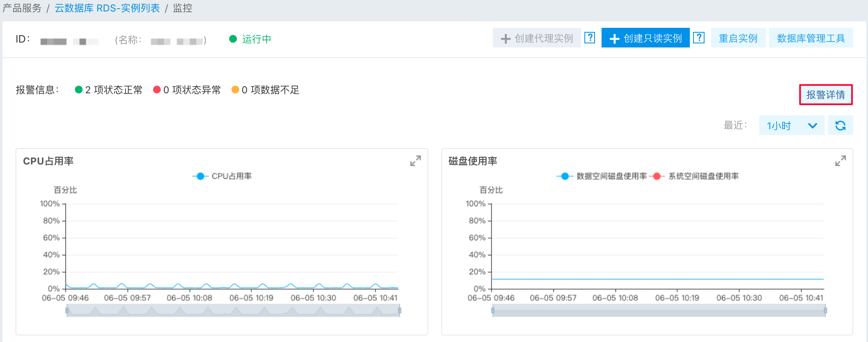Image resolution: width=868 pixels, height=342 pixels.
Task: Click the chevron arrow of the 最近 time selector
Action: coord(812,126)
